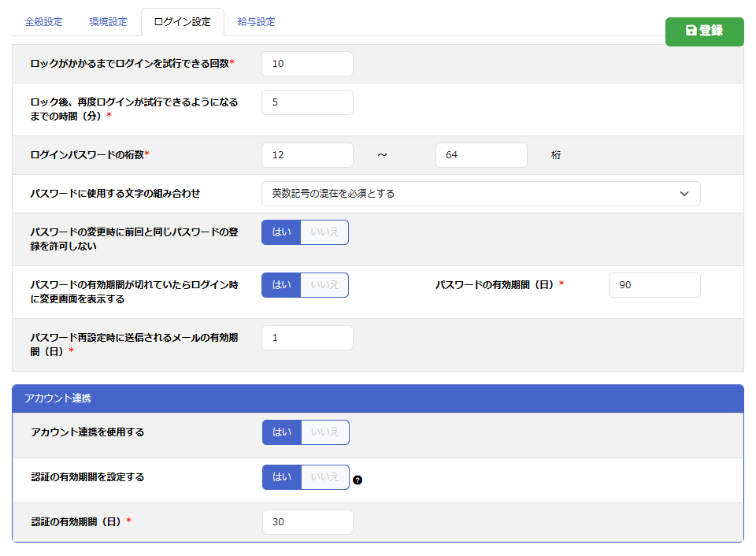Set 認証の有効期間を設定する to いいえ
The image size is (756, 556).
[x=325, y=477]
